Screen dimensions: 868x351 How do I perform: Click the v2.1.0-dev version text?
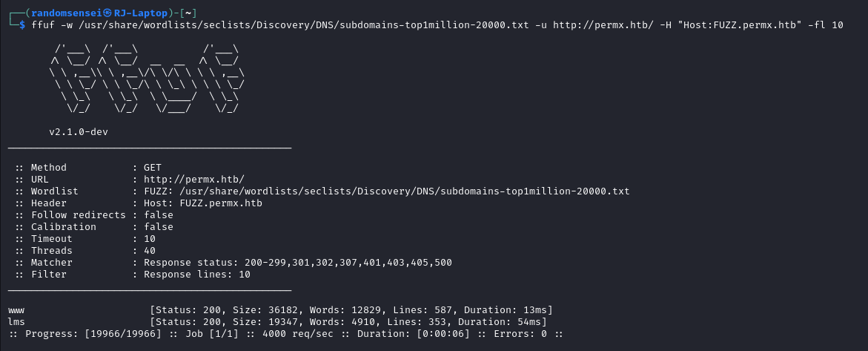79,132
